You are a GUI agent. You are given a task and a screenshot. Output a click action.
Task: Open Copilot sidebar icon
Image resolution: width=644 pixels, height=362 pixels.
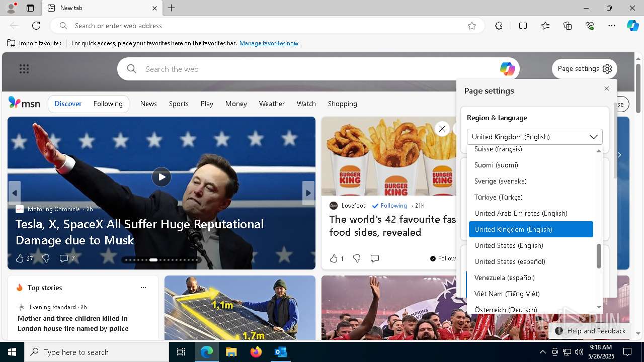pyautogui.click(x=632, y=26)
